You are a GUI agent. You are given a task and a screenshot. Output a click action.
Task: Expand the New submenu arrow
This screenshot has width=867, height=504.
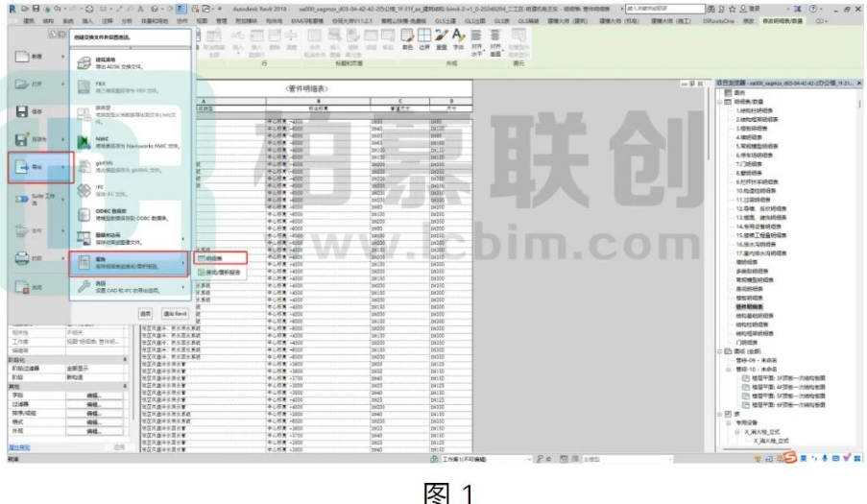coord(62,57)
